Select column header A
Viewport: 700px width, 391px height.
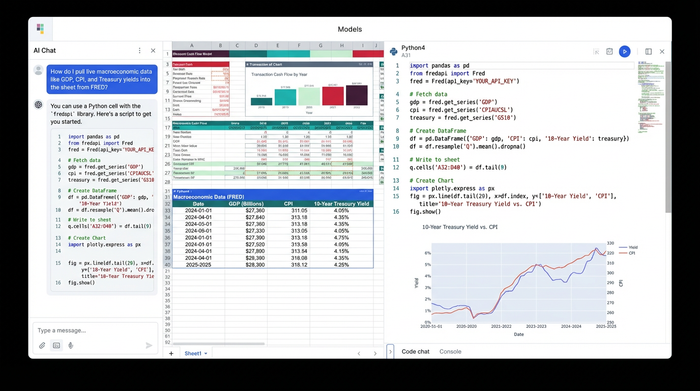click(192, 46)
